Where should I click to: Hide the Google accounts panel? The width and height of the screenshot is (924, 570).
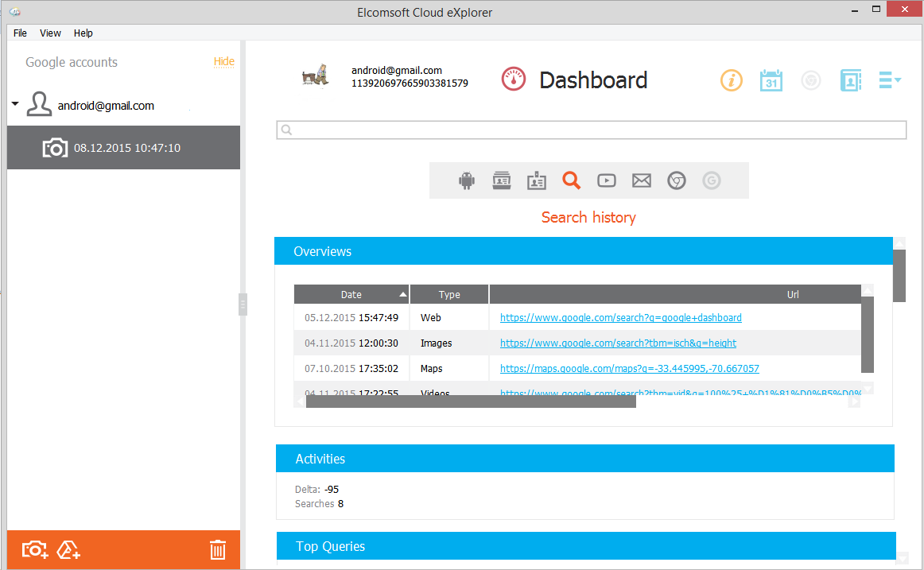click(x=224, y=61)
